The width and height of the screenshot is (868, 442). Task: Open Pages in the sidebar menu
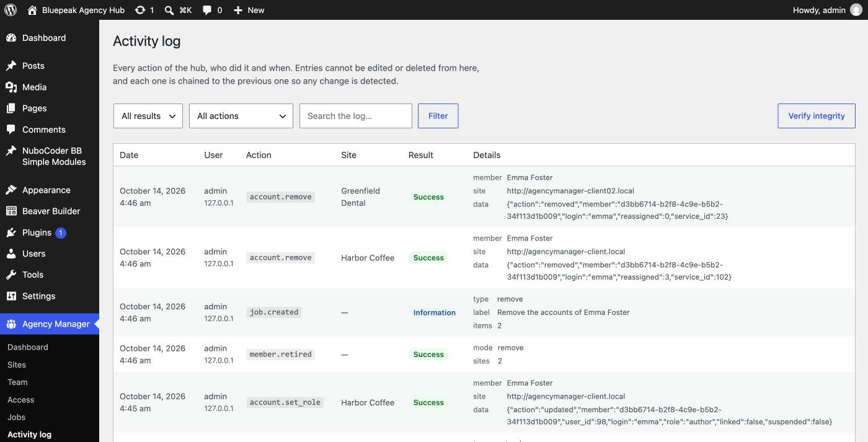50,108
